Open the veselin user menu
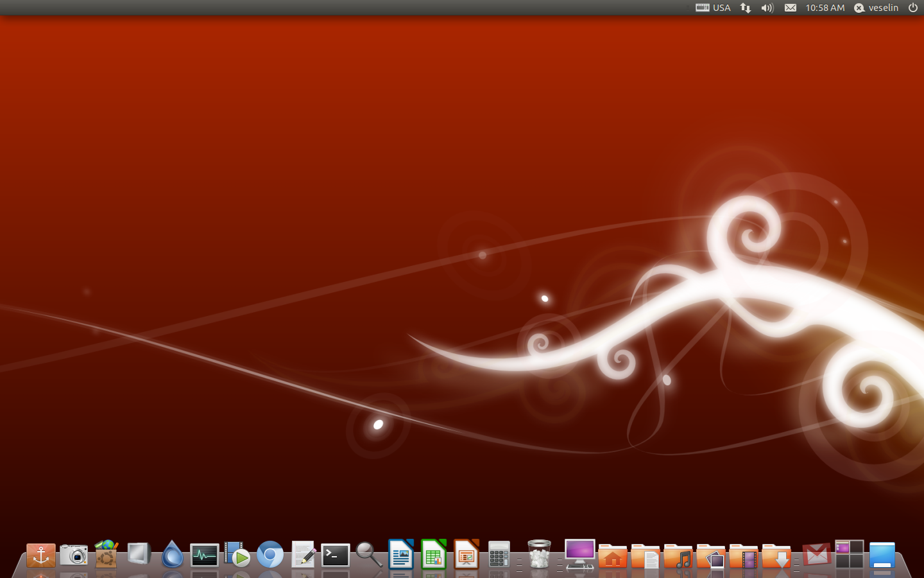The image size is (924, 578). pyautogui.click(x=877, y=8)
